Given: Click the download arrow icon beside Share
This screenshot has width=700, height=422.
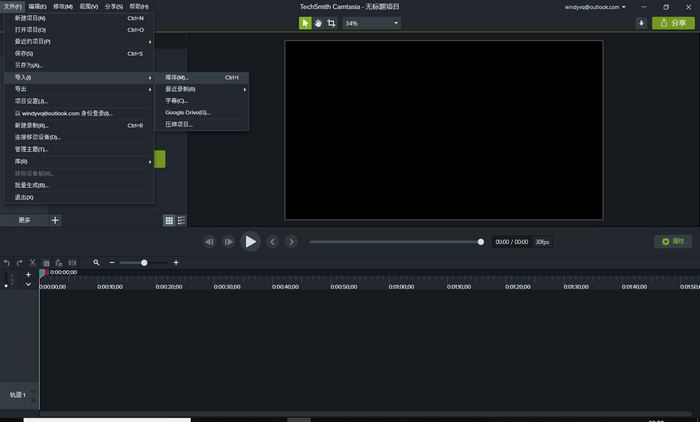Looking at the screenshot, I should coord(641,23).
